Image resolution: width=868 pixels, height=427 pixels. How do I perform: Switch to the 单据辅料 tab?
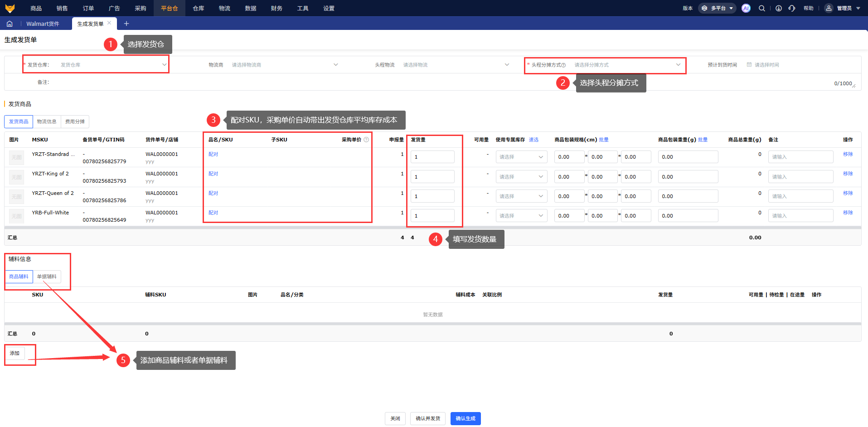47,277
